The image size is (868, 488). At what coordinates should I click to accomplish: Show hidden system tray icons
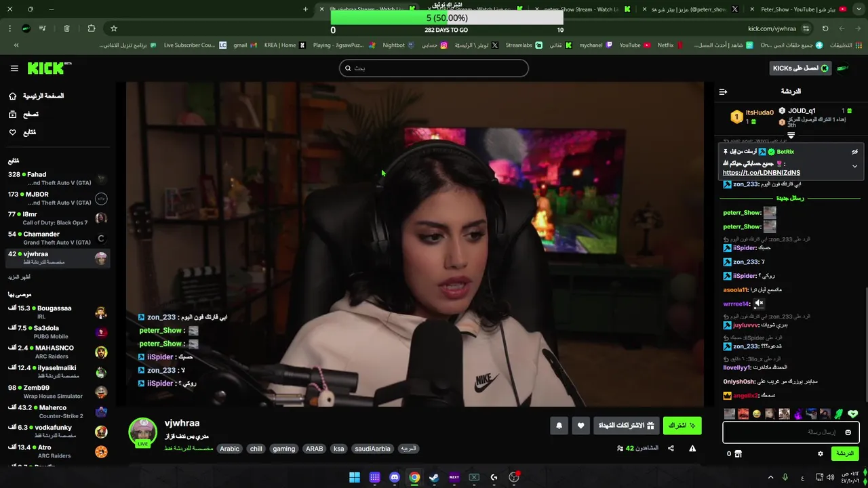770,477
